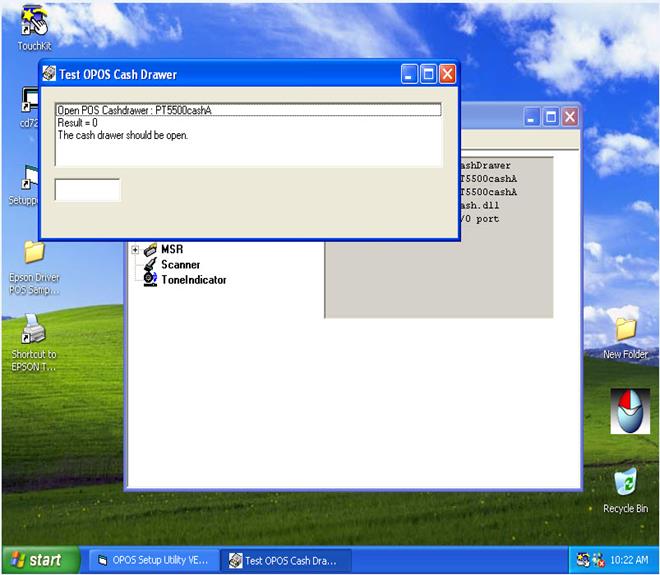The image size is (660, 575).
Task: Select the Open POS Cashdrawer : PT5500cashA line
Action: click(x=248, y=110)
